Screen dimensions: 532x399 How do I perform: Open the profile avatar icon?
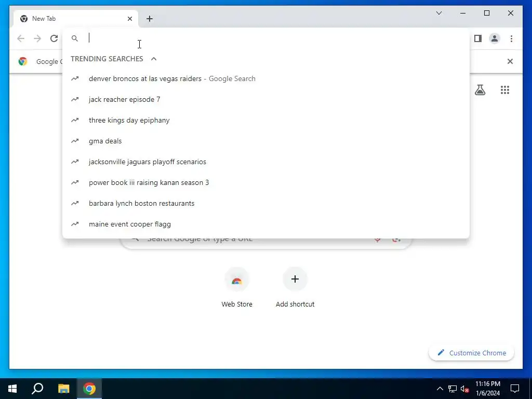pyautogui.click(x=495, y=38)
